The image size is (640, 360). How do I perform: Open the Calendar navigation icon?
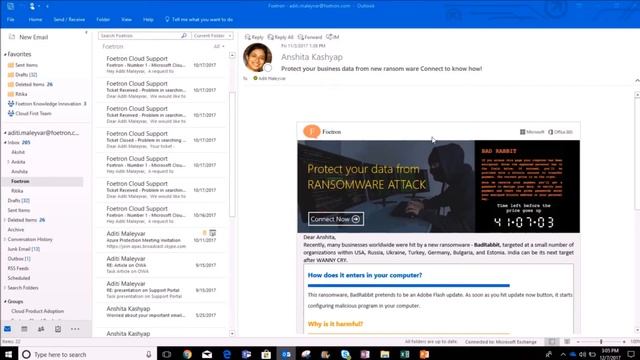tap(24, 329)
